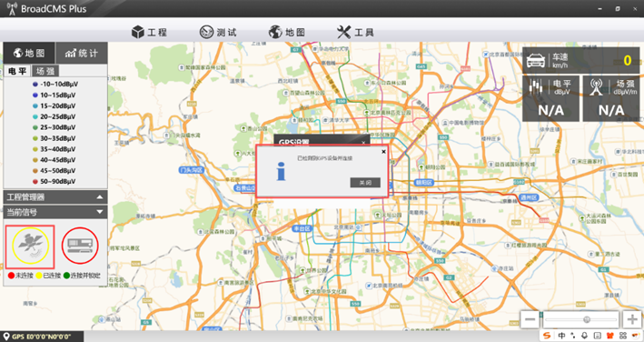Image resolution: width=644 pixels, height=342 pixels.
Task: Click the 场强 N/A reading
Action: [611, 110]
